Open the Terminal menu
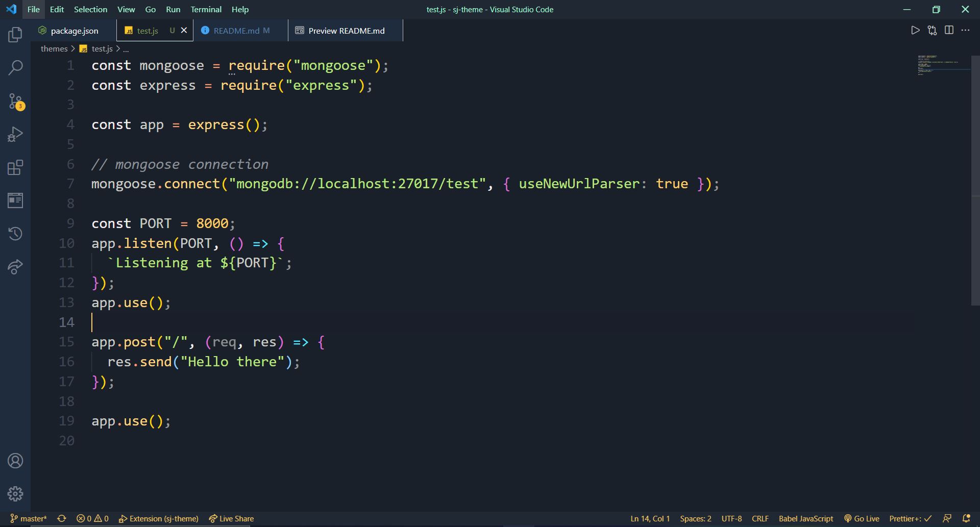This screenshot has height=527, width=980. [x=206, y=9]
